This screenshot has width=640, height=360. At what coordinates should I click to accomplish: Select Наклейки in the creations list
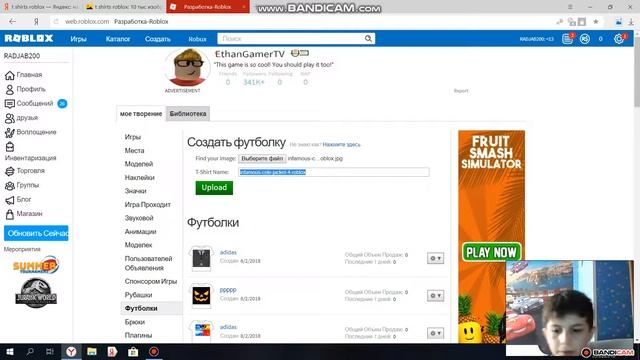tap(139, 178)
